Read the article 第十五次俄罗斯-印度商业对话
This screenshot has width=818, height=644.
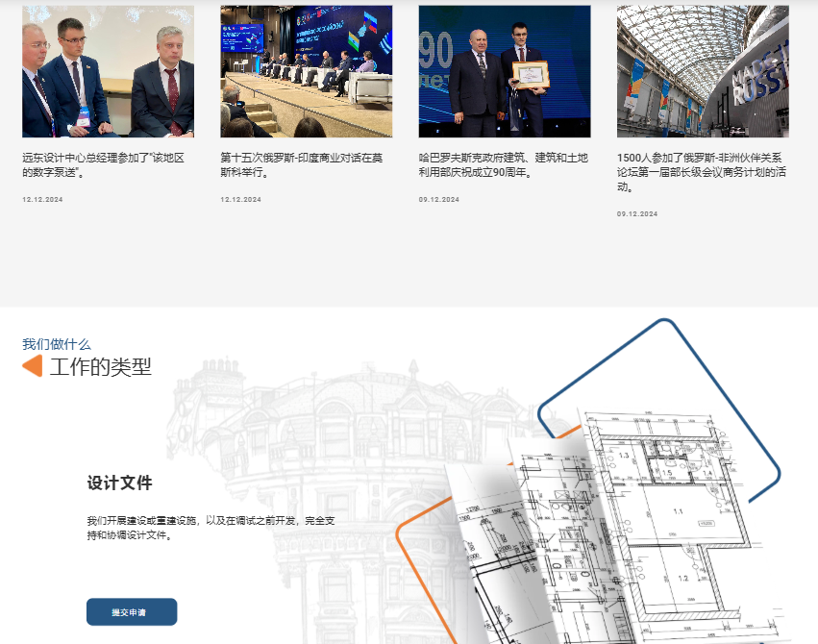coord(302,165)
